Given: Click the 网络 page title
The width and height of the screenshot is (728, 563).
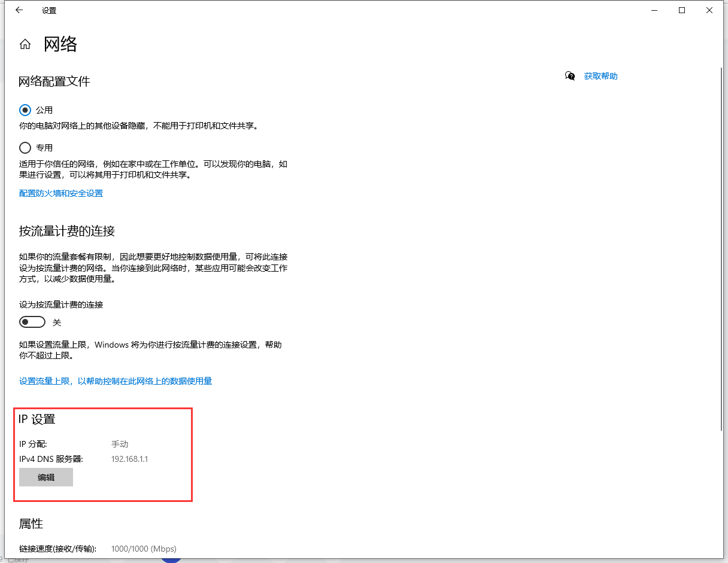Looking at the screenshot, I should pos(60,44).
